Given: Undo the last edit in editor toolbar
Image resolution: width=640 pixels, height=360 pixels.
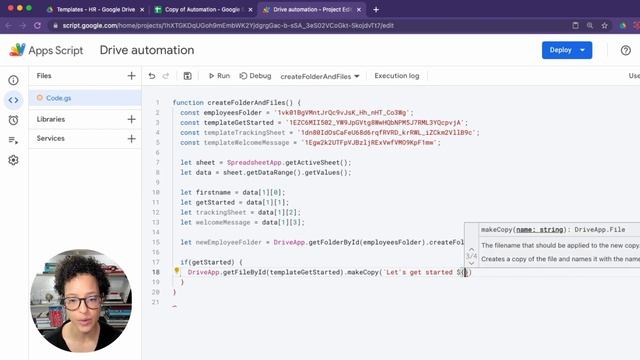Looking at the screenshot, I should point(152,76).
